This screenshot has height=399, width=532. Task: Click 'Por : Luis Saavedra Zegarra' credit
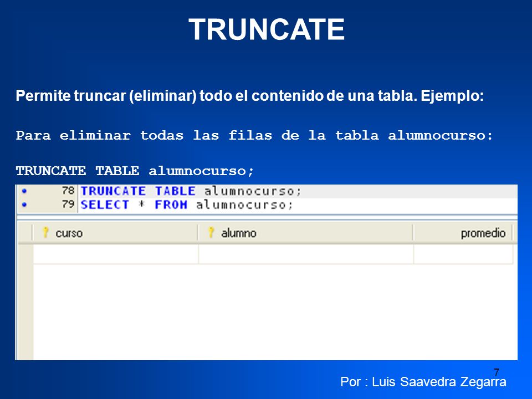pyautogui.click(x=423, y=382)
